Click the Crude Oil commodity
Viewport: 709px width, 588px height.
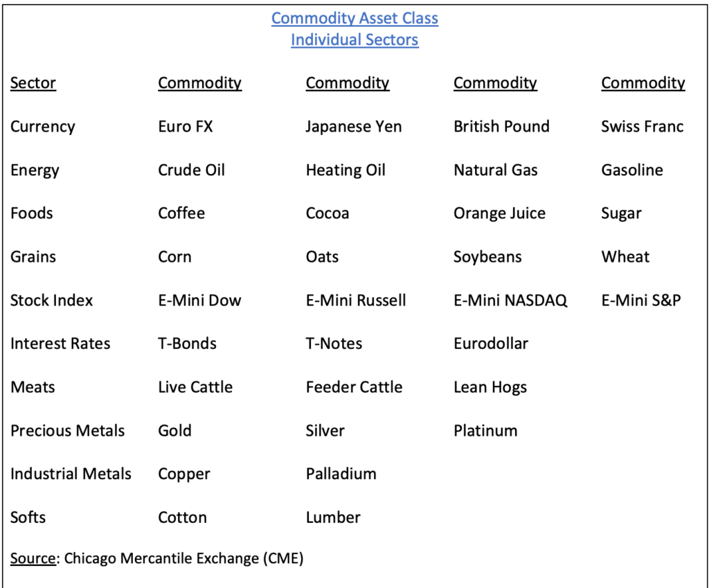pos(191,170)
